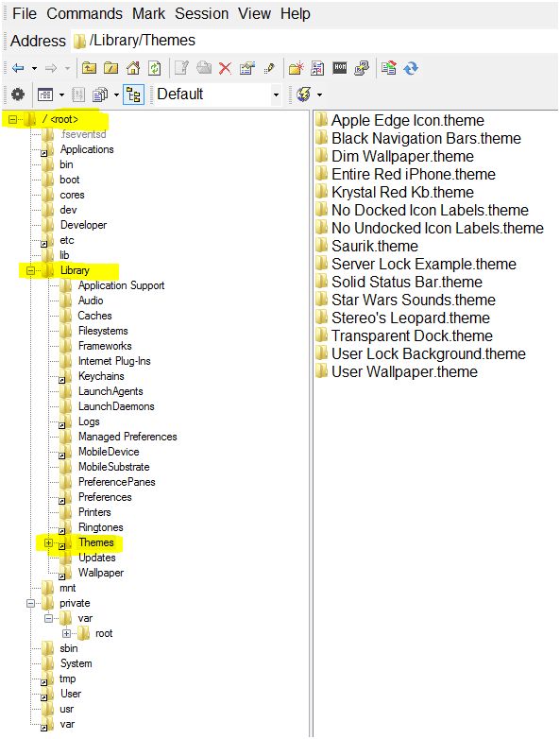This screenshot has width=560, height=739.
Task: Open the Commands menu
Action: tap(84, 13)
